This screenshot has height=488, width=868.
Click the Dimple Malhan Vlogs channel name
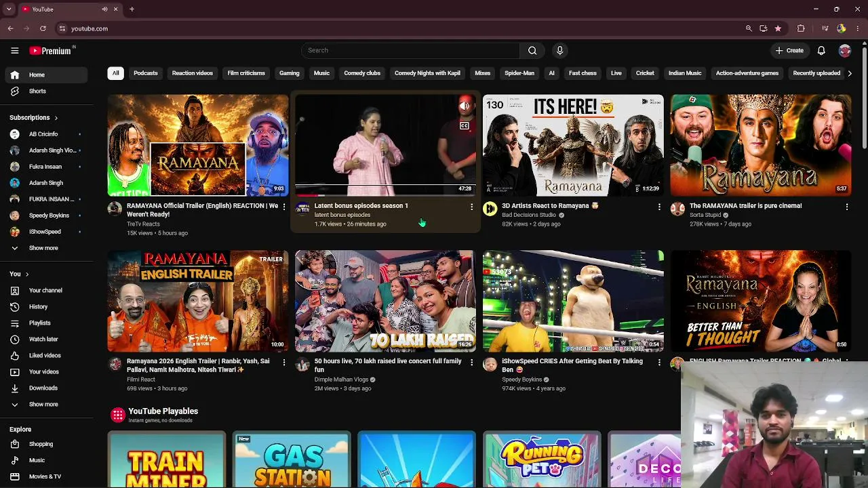pos(341,380)
